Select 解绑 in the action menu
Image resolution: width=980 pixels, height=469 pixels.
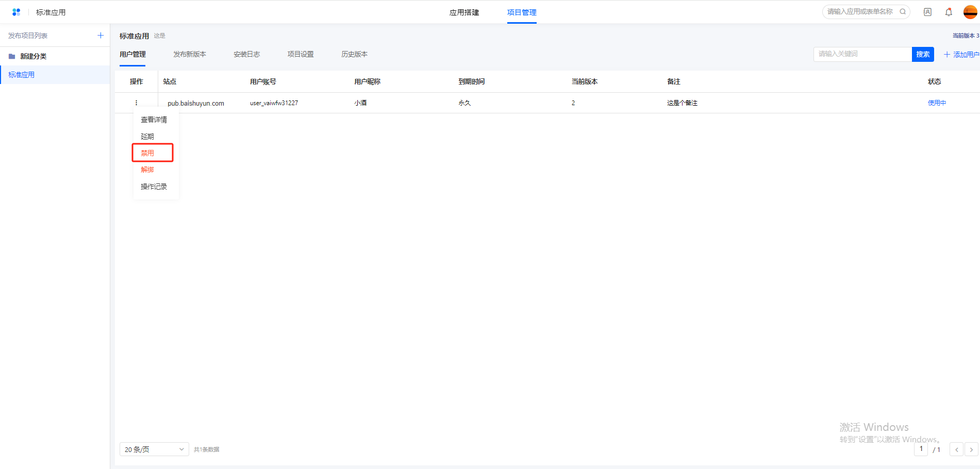point(147,170)
